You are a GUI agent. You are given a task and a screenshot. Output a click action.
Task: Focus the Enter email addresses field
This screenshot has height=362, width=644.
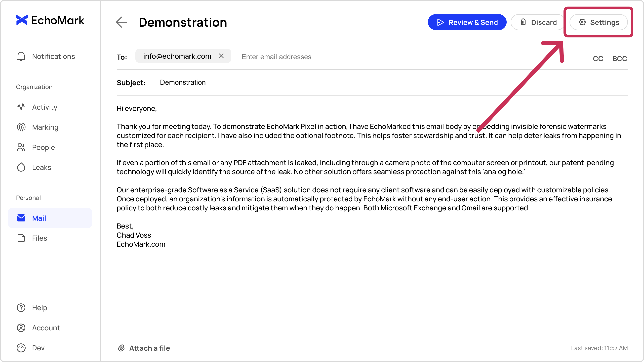tap(276, 57)
